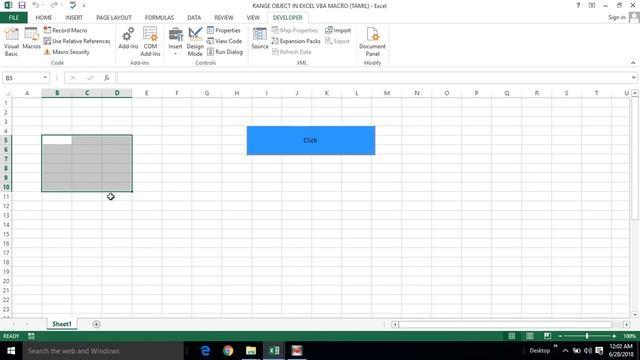This screenshot has width=640, height=360.
Task: Click Run Dialog
Action: (x=225, y=52)
